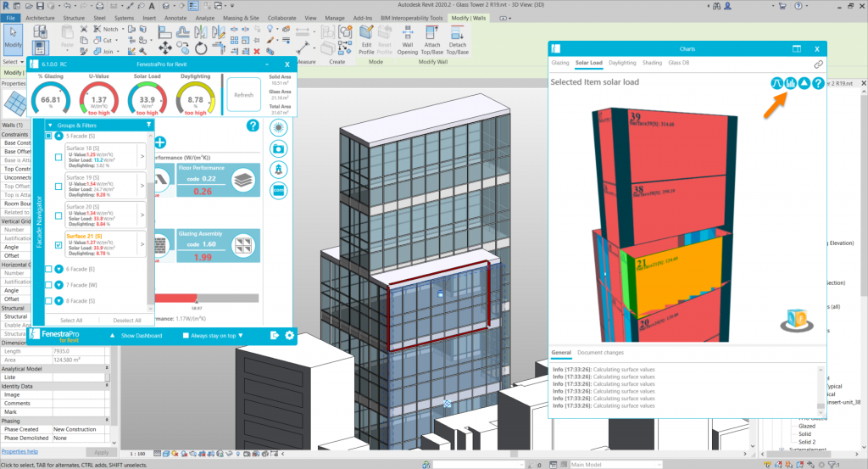The height and width of the screenshot is (469, 868).
Task: Check the 8 Facade [S] checkbox
Action: click(x=48, y=301)
